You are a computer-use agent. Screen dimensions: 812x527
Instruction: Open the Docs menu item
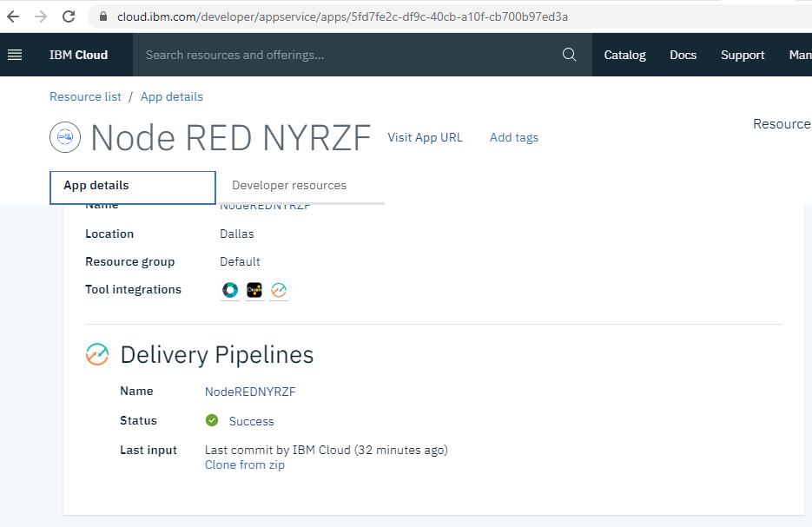[683, 55]
